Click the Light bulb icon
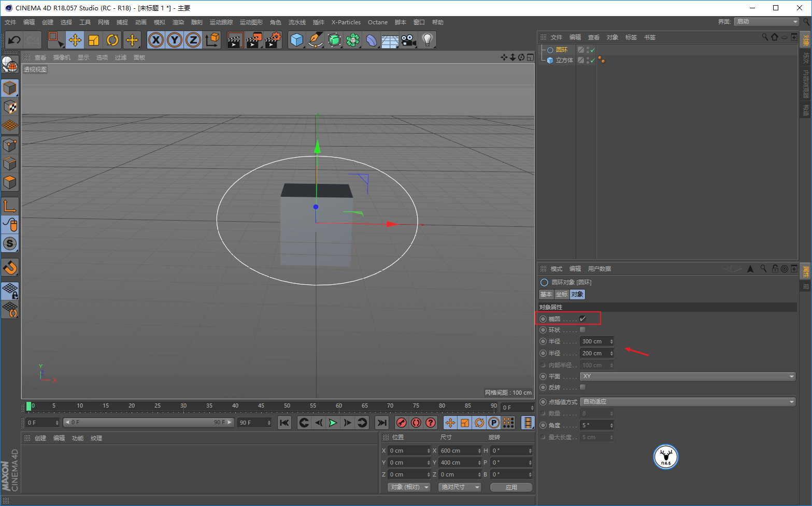 click(428, 40)
